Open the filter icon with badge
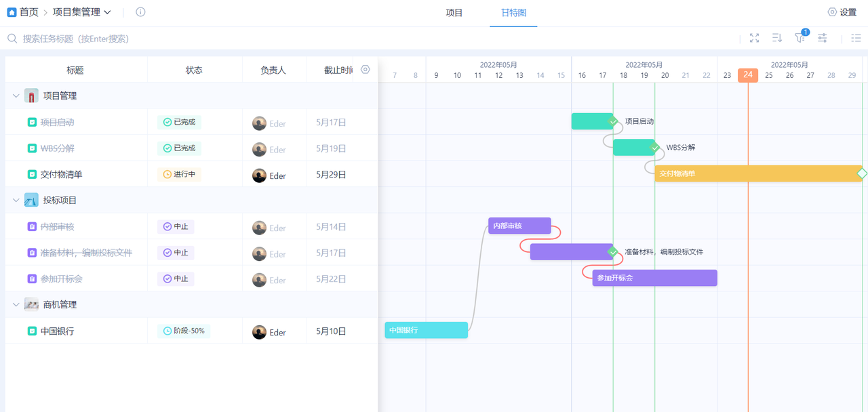868x412 pixels. pyautogui.click(x=800, y=39)
